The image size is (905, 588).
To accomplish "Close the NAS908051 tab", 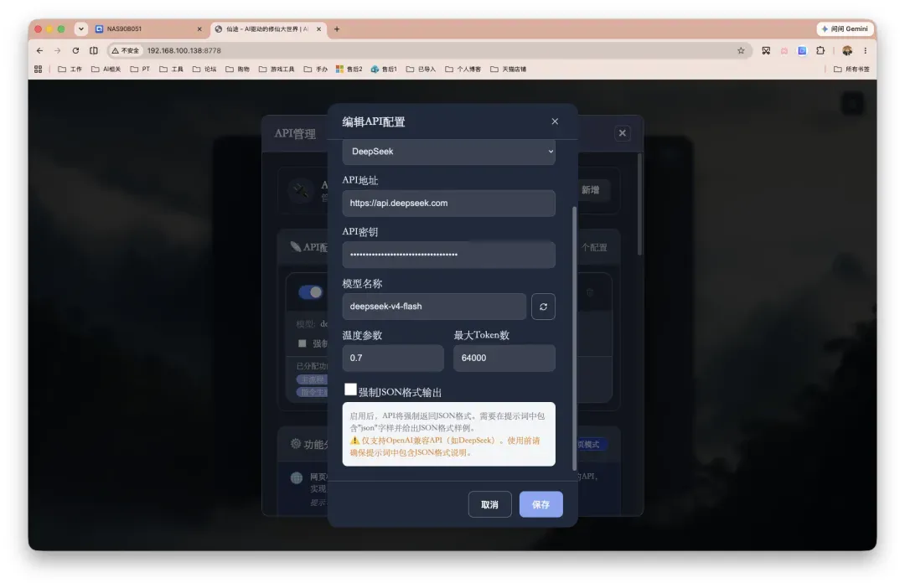I will coord(199,28).
